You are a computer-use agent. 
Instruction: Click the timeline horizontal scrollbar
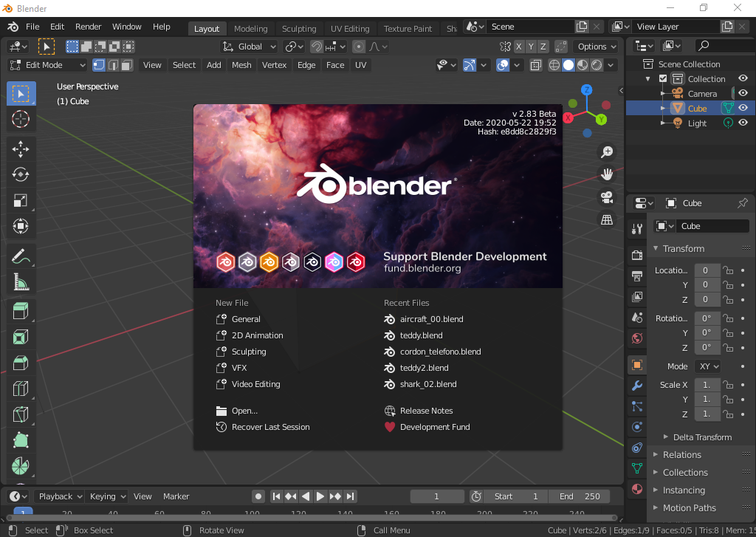click(312, 518)
